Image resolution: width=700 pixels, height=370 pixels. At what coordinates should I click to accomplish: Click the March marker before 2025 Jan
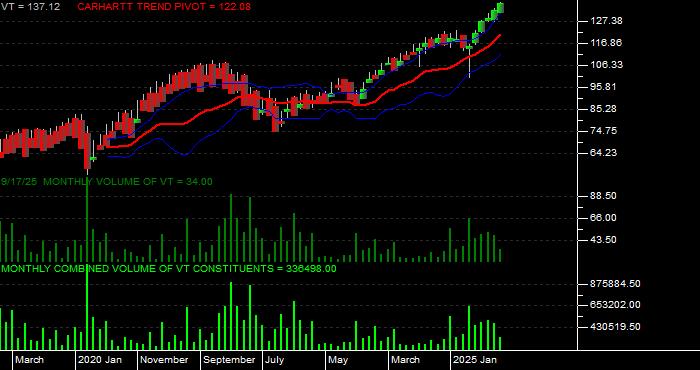click(405, 360)
